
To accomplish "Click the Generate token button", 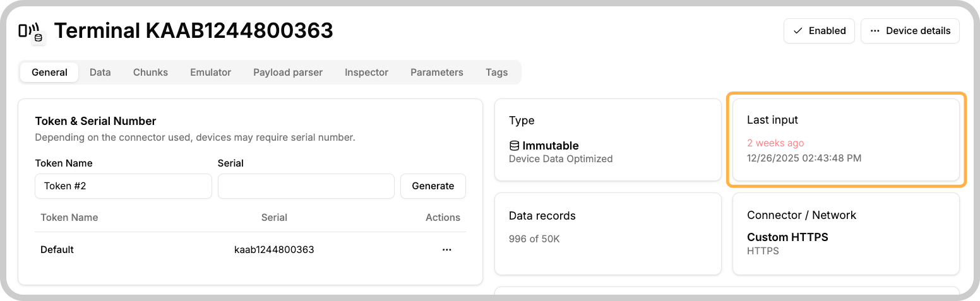I will click(x=433, y=186).
